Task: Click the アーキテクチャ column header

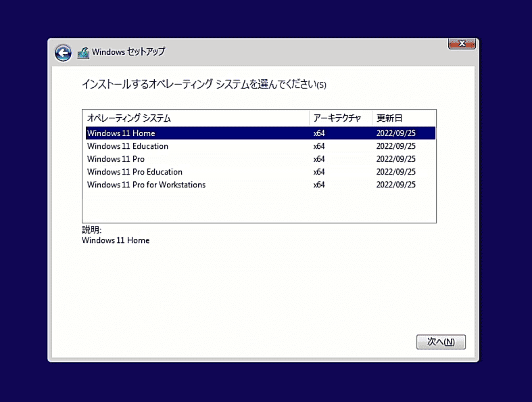Action: pos(341,118)
